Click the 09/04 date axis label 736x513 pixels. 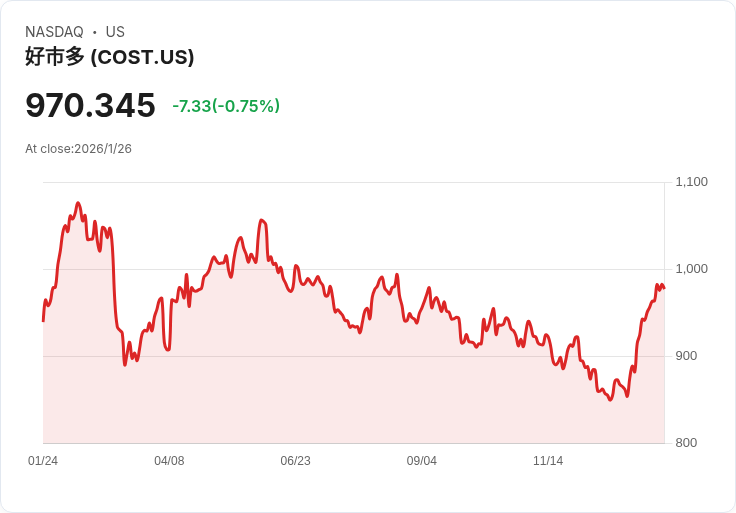tap(422, 461)
